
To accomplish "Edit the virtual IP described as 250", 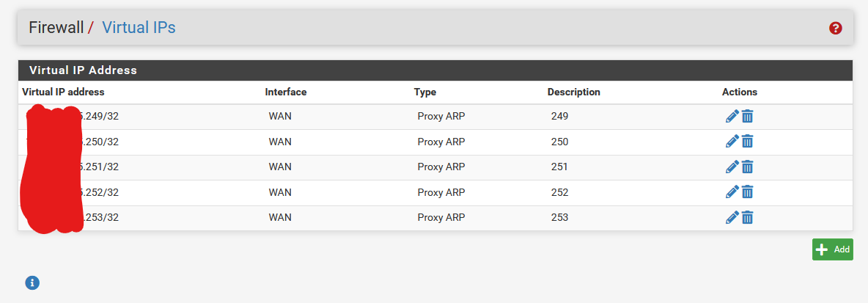I will point(732,142).
